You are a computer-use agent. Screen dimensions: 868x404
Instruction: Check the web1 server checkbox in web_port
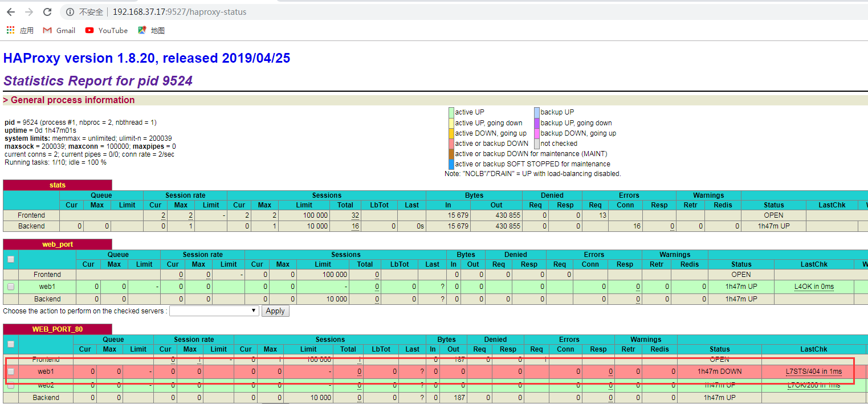[x=11, y=287]
